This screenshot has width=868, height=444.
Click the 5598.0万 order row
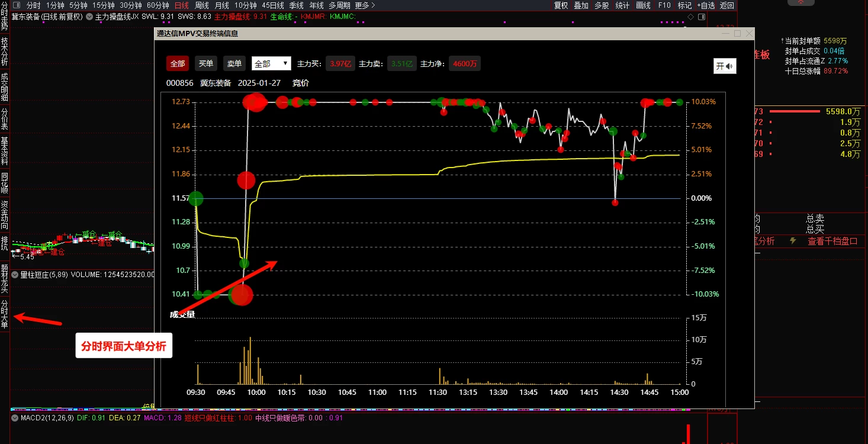tap(808, 111)
